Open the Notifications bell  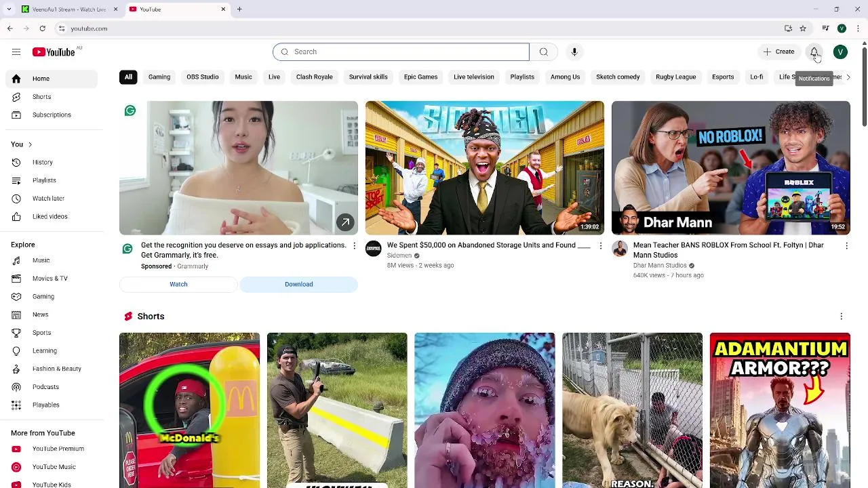click(814, 52)
